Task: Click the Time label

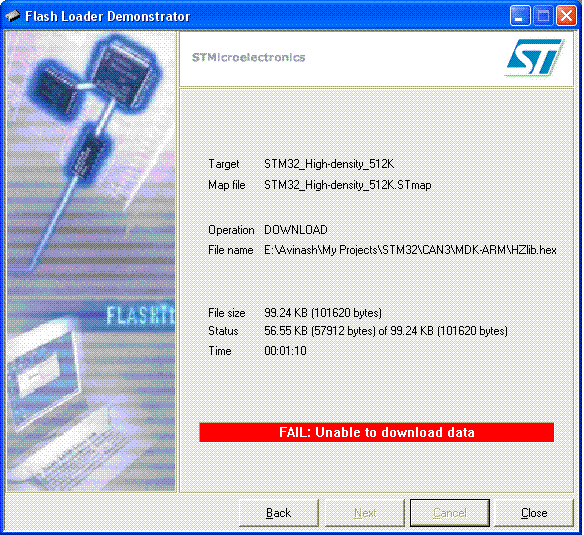Action: [x=220, y=351]
